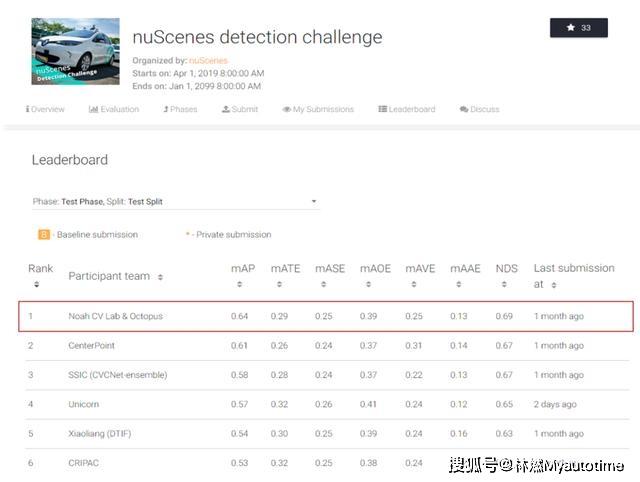Select the Xiaoliang (DTIF) team name

tap(100, 434)
